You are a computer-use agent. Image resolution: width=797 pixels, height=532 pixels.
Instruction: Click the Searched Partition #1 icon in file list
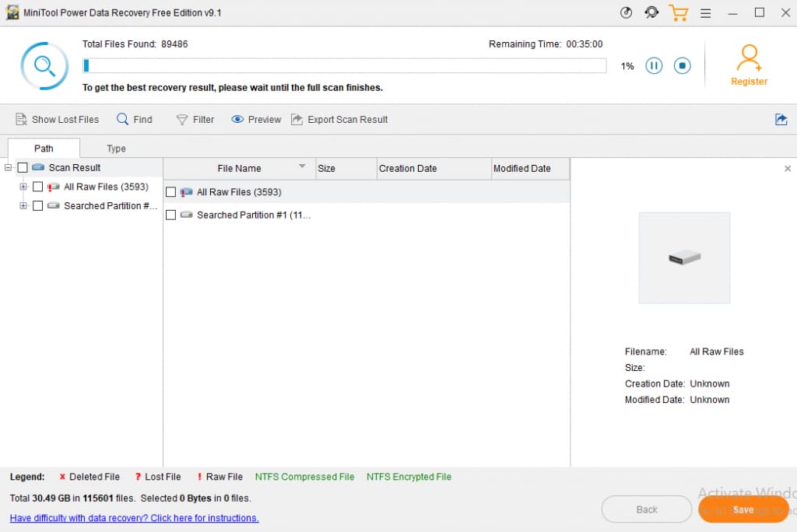187,215
